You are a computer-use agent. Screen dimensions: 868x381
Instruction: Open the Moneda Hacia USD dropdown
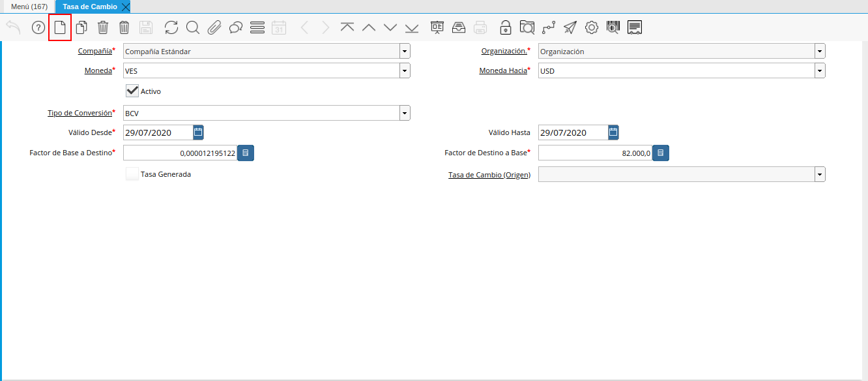(x=820, y=70)
